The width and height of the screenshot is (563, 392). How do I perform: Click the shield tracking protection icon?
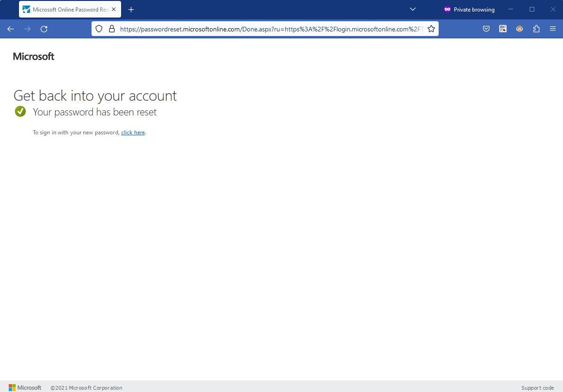pyautogui.click(x=99, y=29)
